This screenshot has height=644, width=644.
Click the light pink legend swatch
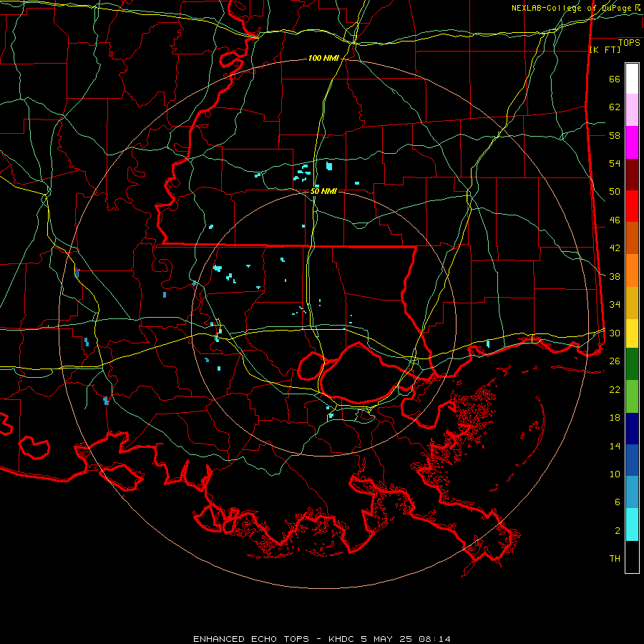[x=632, y=110]
